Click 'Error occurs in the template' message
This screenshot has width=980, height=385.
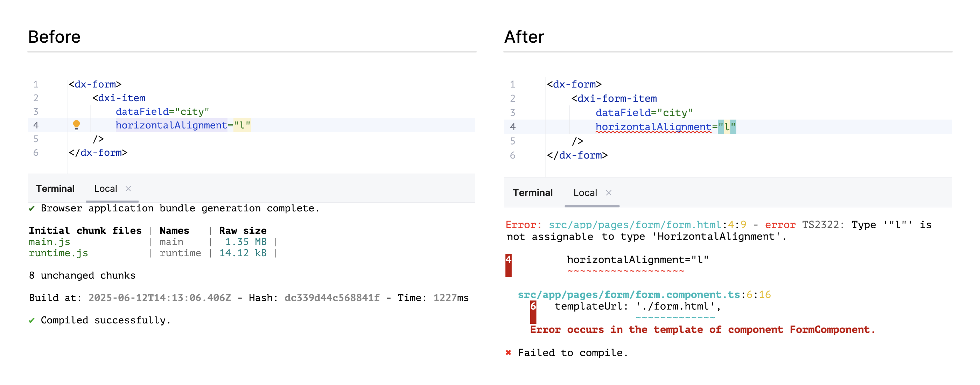tap(703, 330)
